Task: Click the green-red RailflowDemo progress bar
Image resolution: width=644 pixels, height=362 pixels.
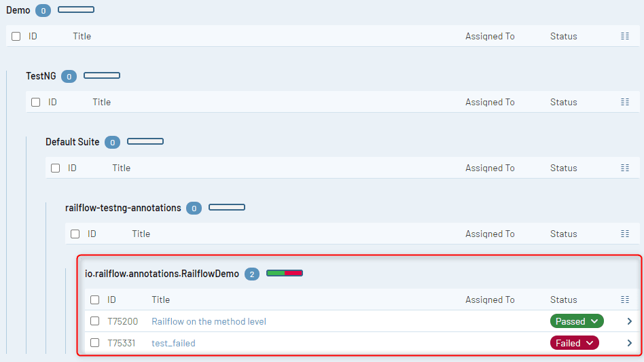Action: tap(285, 273)
